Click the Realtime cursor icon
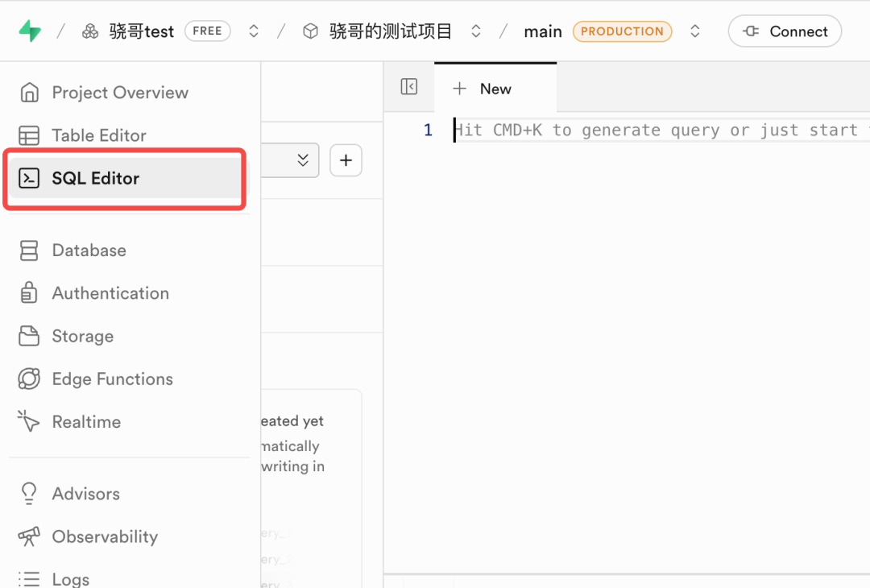This screenshot has height=588, width=870. (x=29, y=421)
